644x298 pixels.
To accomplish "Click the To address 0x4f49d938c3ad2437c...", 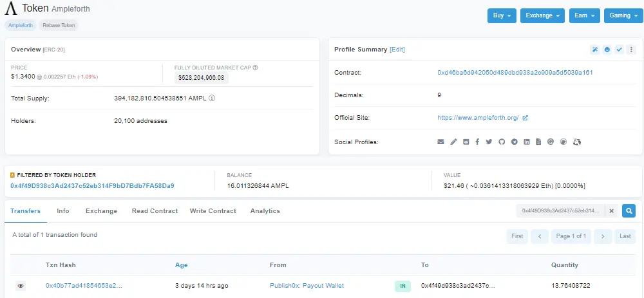I will (x=459, y=286).
